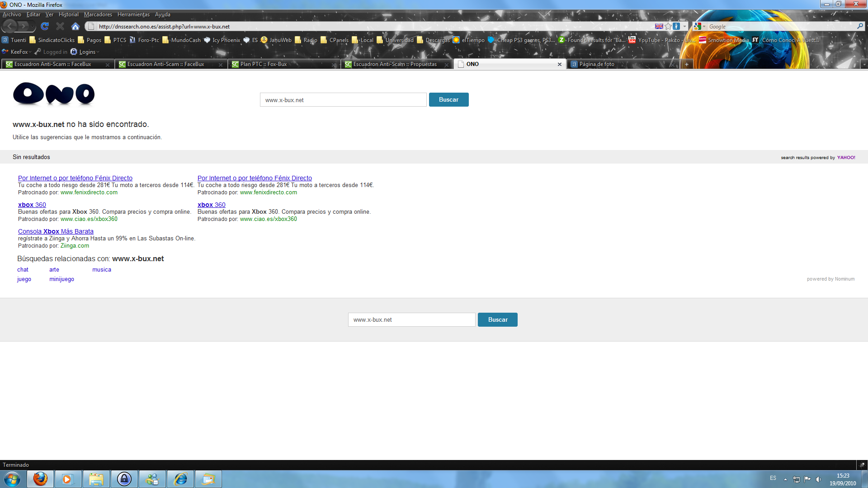Viewport: 868px width, 488px height.
Task: Open the left-column xbox 360 link
Action: click(x=32, y=205)
